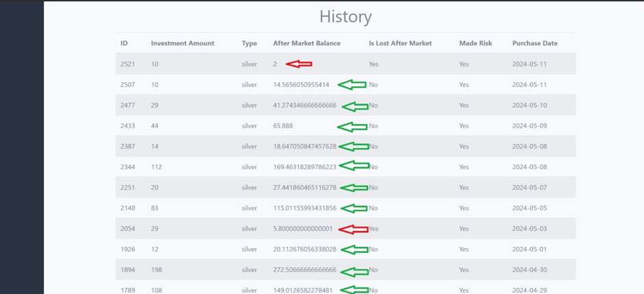The image size is (644, 294).
Task: Click the ID column header
Action: pos(124,43)
